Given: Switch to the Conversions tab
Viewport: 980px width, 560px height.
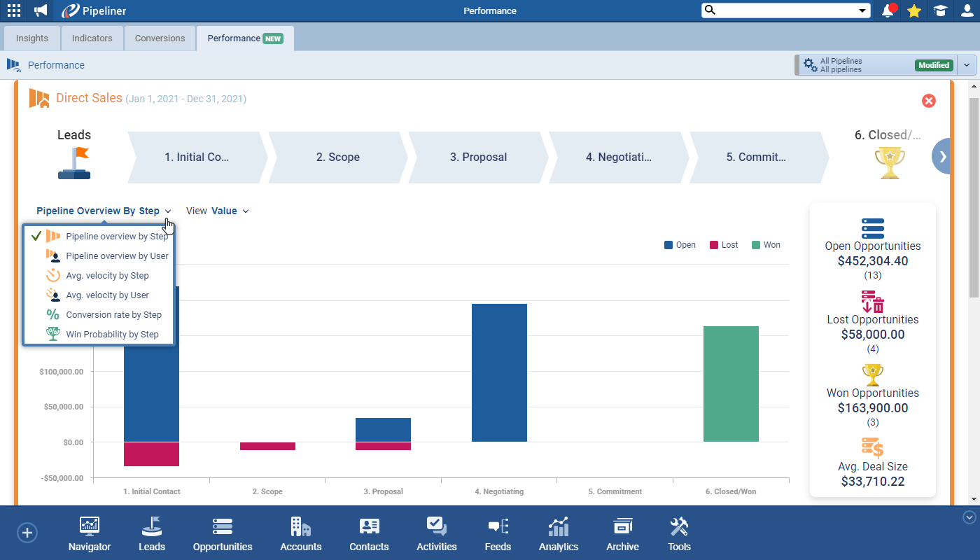Looking at the screenshot, I should click(x=160, y=38).
